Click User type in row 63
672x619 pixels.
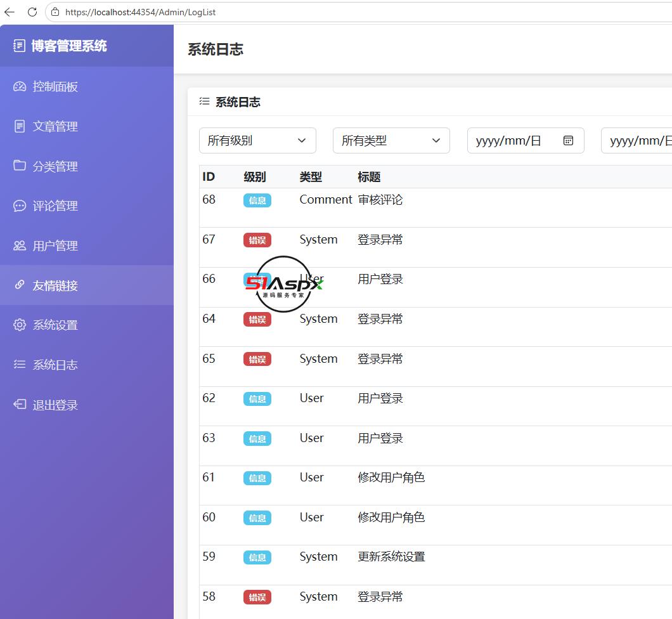[311, 438]
